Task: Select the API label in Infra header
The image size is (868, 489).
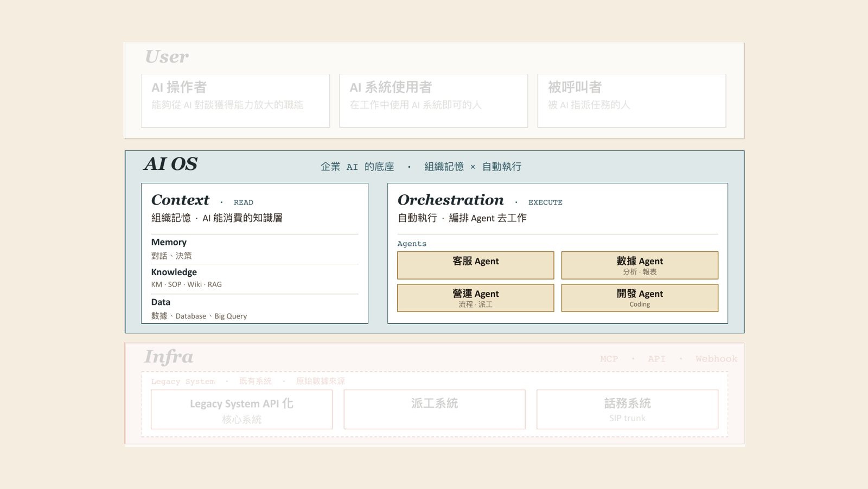Action: (656, 359)
